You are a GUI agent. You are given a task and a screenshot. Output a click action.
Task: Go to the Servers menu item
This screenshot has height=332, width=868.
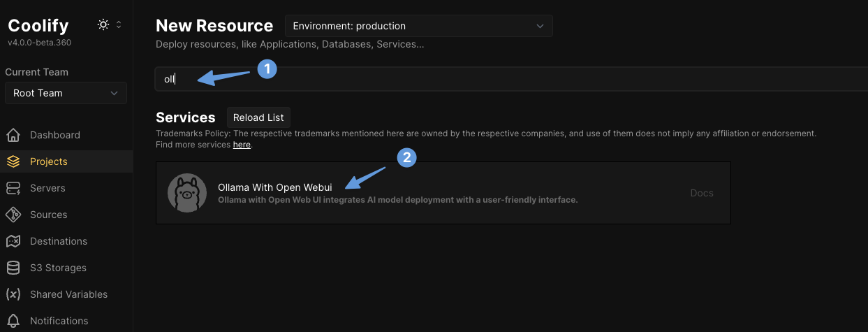47,188
